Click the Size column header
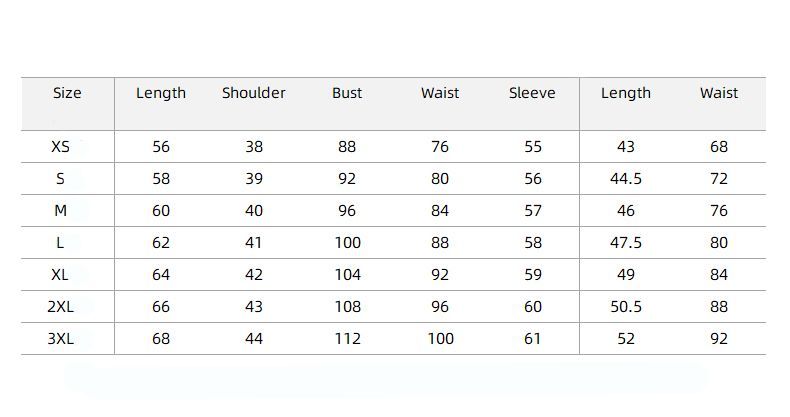790x417 pixels. click(x=67, y=93)
